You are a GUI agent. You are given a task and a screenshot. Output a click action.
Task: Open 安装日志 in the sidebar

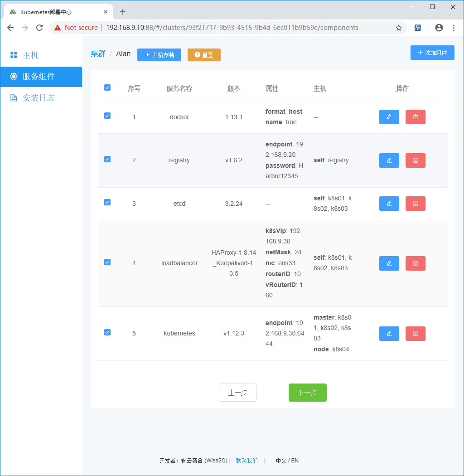pos(41,98)
